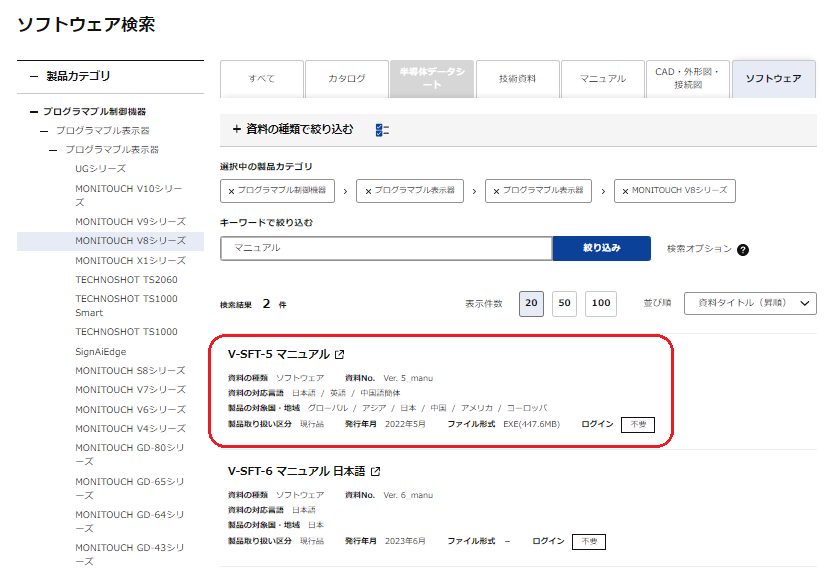Set results per page to 20
This screenshot has height=572, width=837.
click(x=532, y=304)
